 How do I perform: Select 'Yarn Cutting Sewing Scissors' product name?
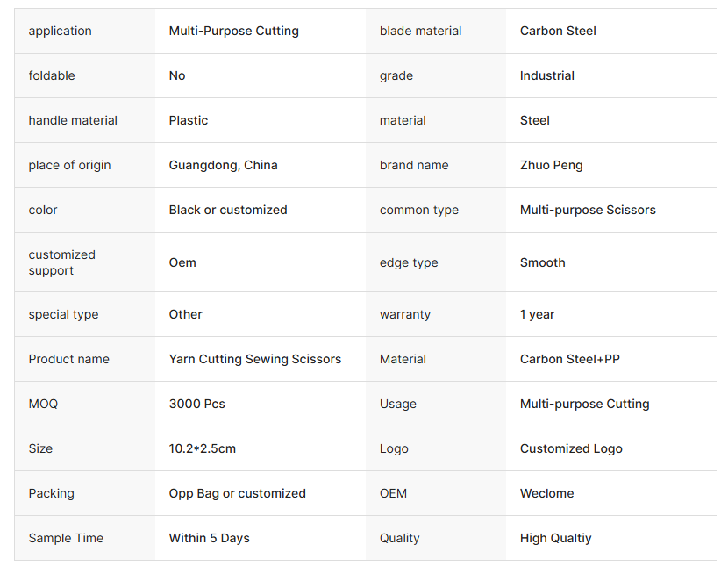point(255,360)
